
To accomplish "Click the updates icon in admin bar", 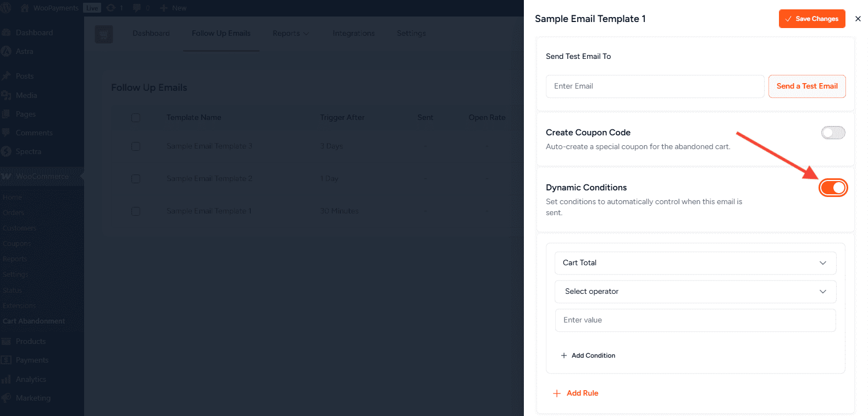I will (110, 8).
